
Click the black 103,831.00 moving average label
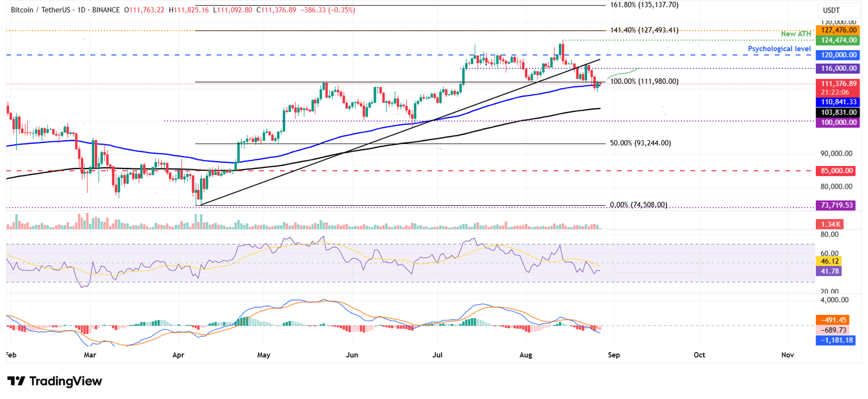pyautogui.click(x=836, y=112)
